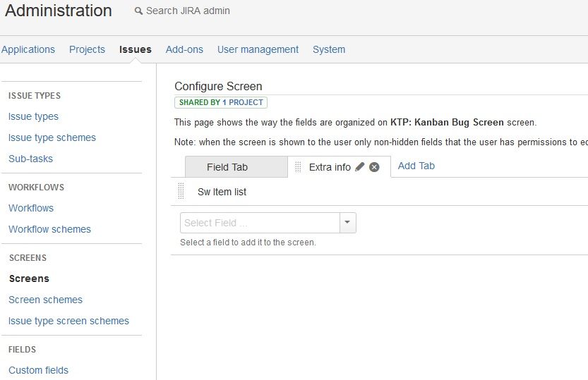Open the Select Field dropdown arrow
Image resolution: width=588 pixels, height=380 pixels.
click(x=347, y=223)
